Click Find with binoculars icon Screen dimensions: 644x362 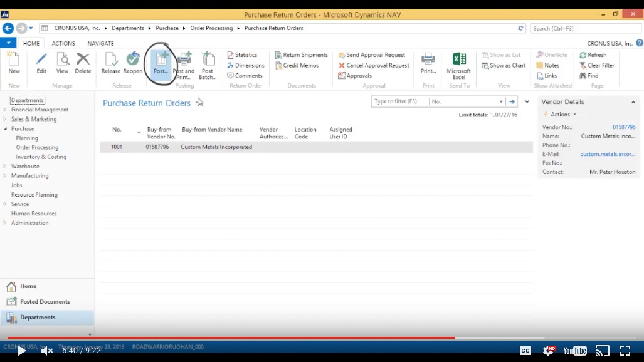(589, 76)
